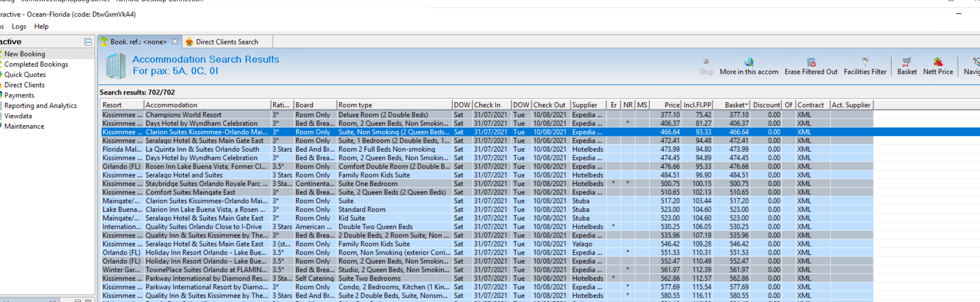Click the Yalago supplier cell
Screen dimensions: 980x302
[x=588, y=244]
